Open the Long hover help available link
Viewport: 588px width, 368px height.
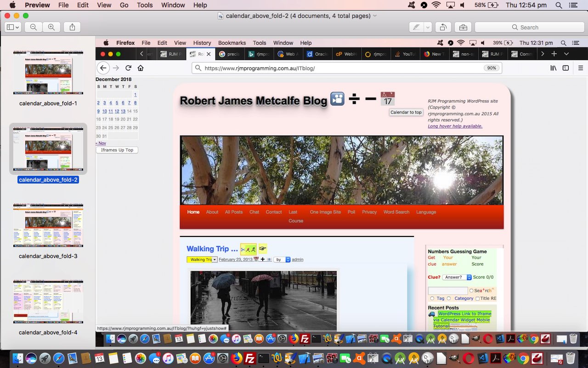pyautogui.click(x=455, y=126)
